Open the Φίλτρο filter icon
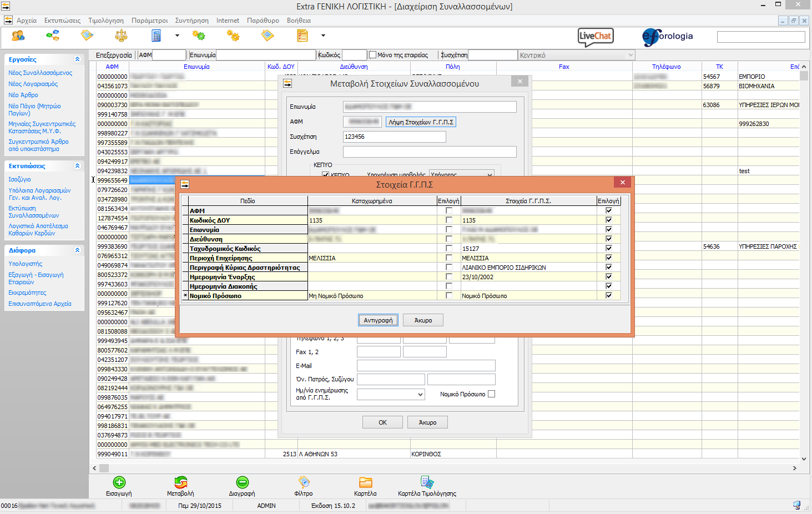812x514 pixels. point(304,482)
